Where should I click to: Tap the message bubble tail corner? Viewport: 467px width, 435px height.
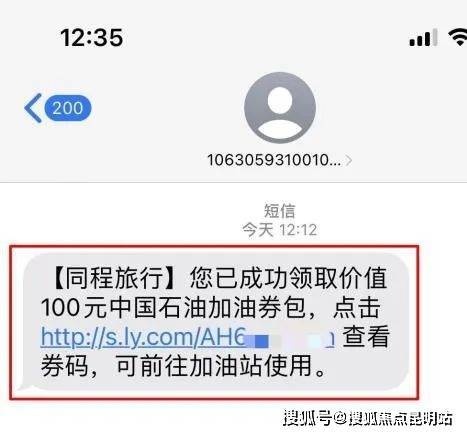point(24,386)
